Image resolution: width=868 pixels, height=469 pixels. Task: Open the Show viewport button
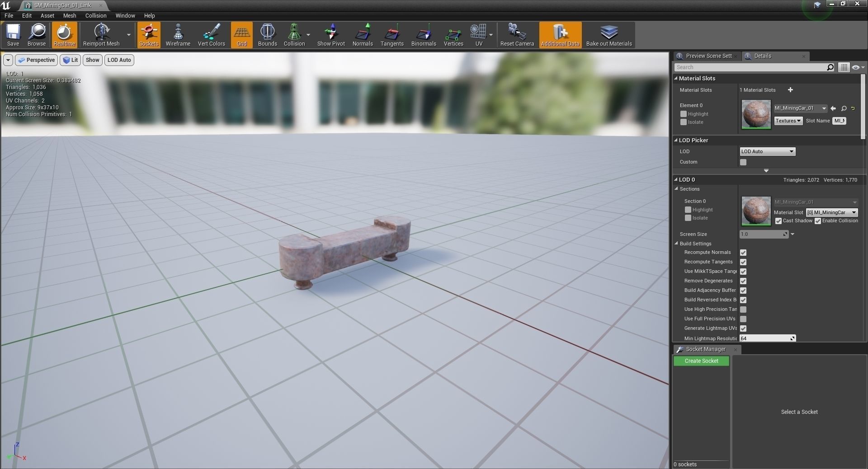pos(93,60)
